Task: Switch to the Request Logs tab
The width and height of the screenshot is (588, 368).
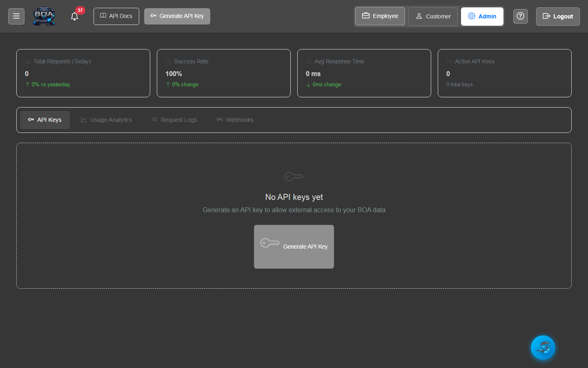Action: point(174,119)
